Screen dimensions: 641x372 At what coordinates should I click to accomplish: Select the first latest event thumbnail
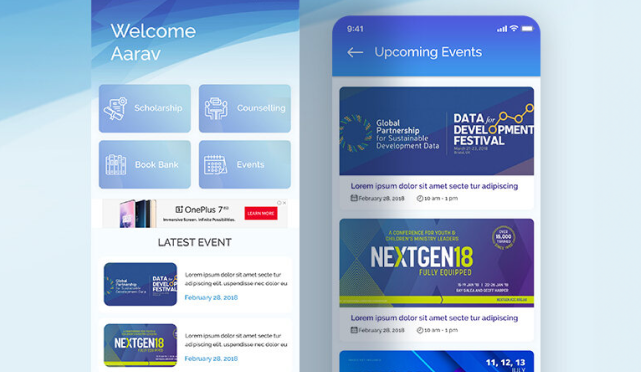pyautogui.click(x=140, y=284)
